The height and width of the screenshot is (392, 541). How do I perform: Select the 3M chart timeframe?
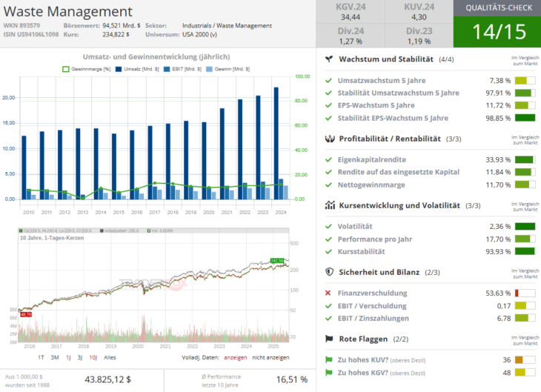click(x=55, y=357)
